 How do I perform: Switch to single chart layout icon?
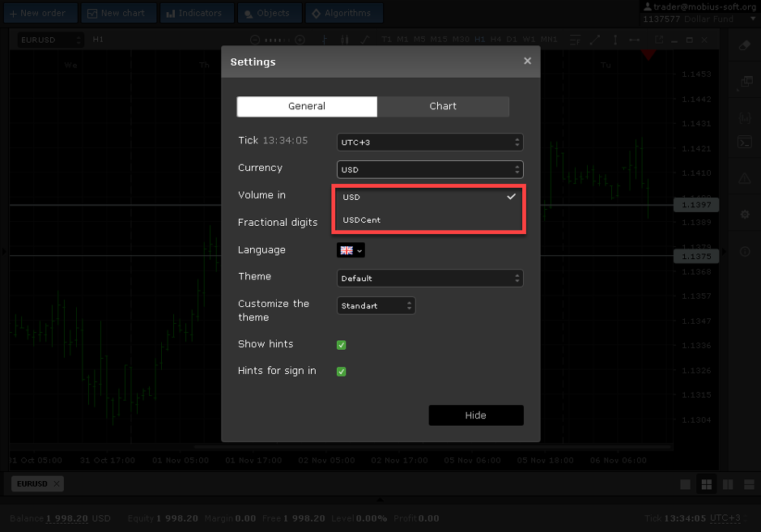(685, 484)
